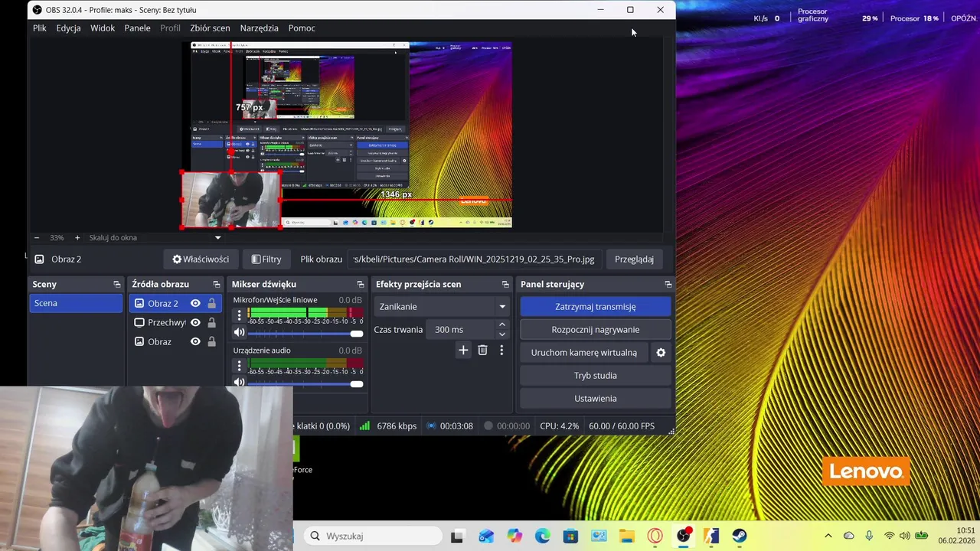Image resolution: width=980 pixels, height=551 pixels.
Task: Click Uruchom kamerę wirtualną button
Action: (584, 352)
